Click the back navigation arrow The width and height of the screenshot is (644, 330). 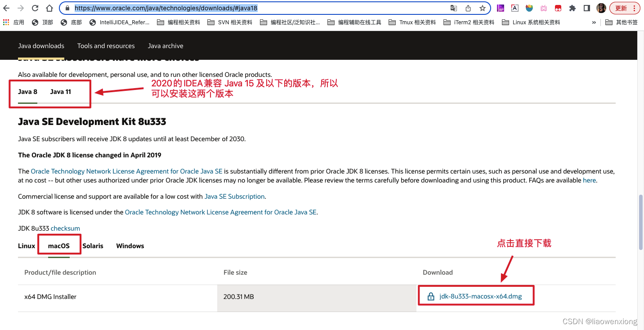(6, 8)
